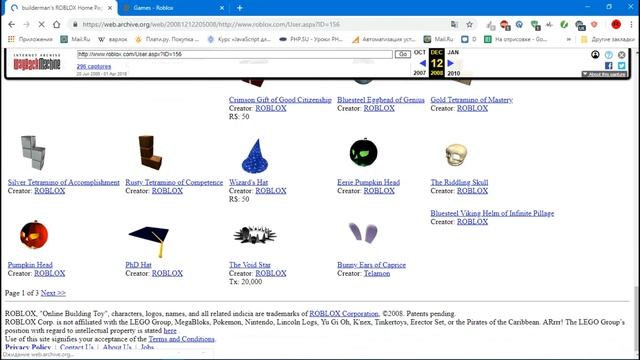This screenshot has width=640, height=360.
Task: Close builderman's ROBLOX Home Page tab
Action: click(x=110, y=8)
